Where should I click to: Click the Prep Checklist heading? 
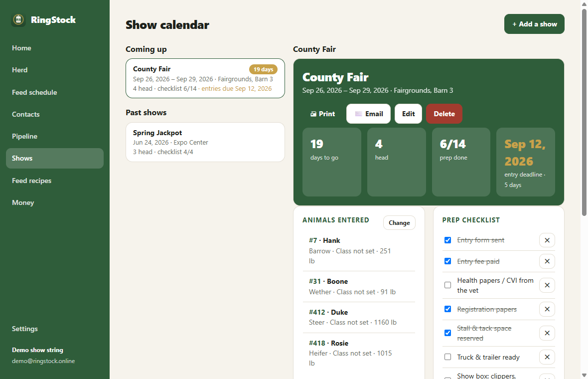coord(471,220)
